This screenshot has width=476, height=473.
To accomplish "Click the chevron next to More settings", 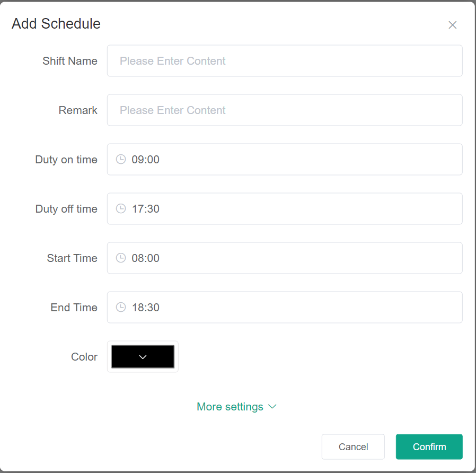I will 272,407.
